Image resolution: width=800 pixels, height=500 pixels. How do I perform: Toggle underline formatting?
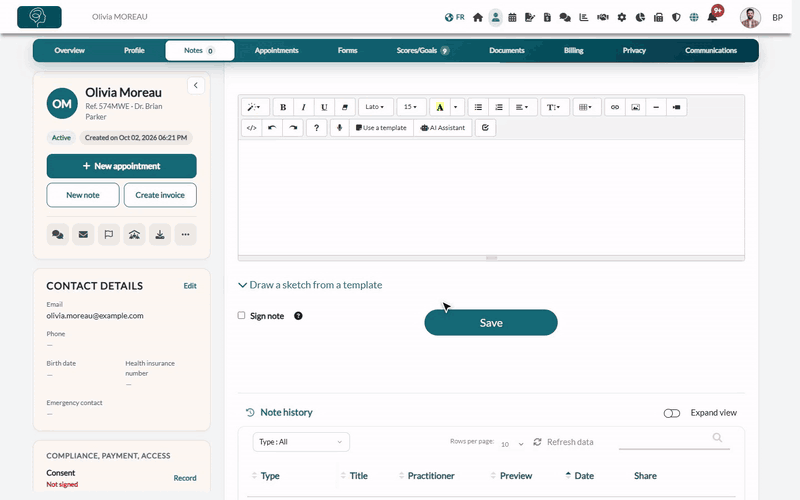(324, 107)
